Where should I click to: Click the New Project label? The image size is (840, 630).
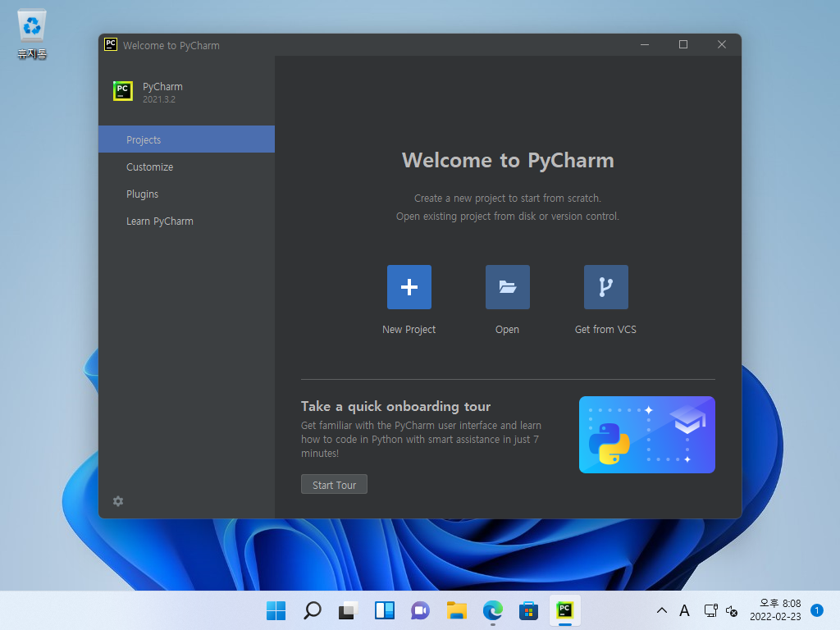pyautogui.click(x=409, y=330)
